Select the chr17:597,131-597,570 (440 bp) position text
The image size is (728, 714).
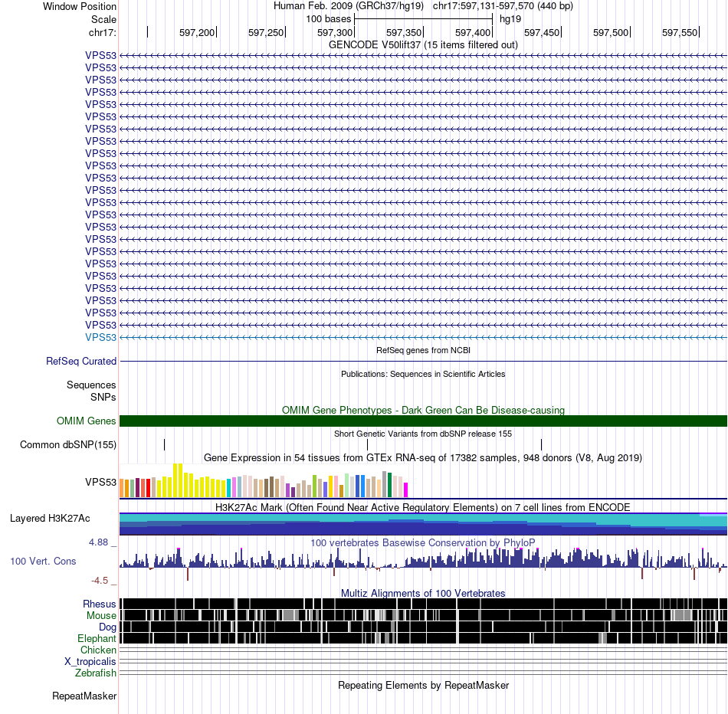click(503, 6)
